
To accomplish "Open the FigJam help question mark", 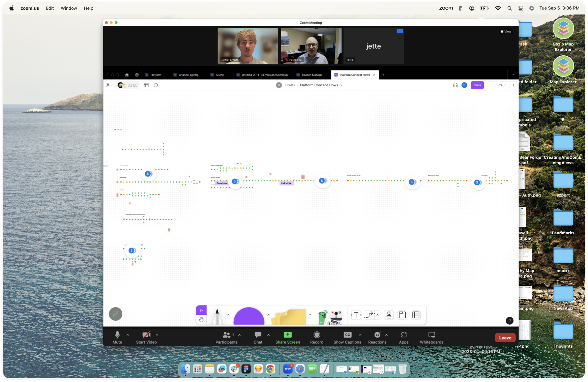I will [x=509, y=321].
